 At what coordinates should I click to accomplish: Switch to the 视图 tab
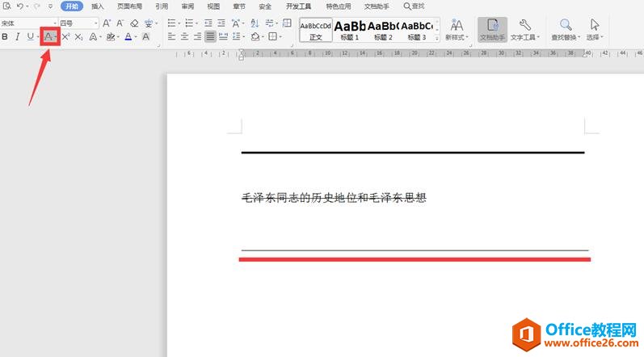click(213, 6)
